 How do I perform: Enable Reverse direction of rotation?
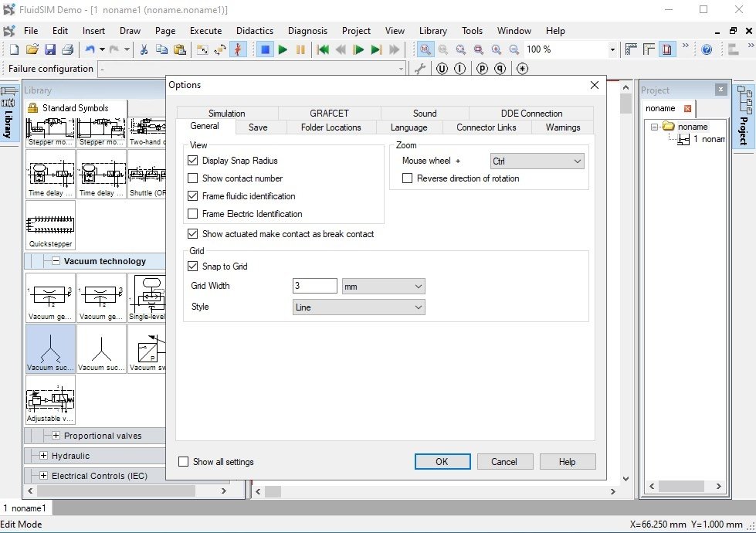[408, 178]
